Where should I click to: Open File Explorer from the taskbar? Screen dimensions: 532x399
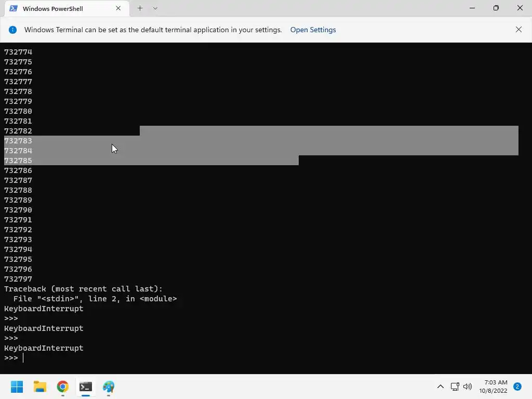click(x=40, y=387)
